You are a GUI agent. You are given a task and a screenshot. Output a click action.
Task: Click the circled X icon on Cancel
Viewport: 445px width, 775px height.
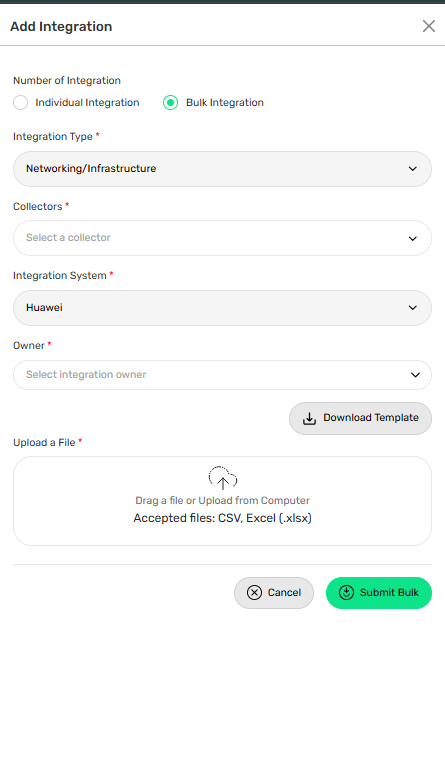(254, 593)
